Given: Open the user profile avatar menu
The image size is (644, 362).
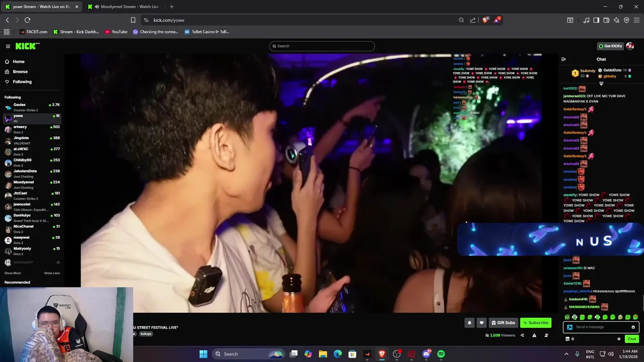Looking at the screenshot, I should coord(630,46).
